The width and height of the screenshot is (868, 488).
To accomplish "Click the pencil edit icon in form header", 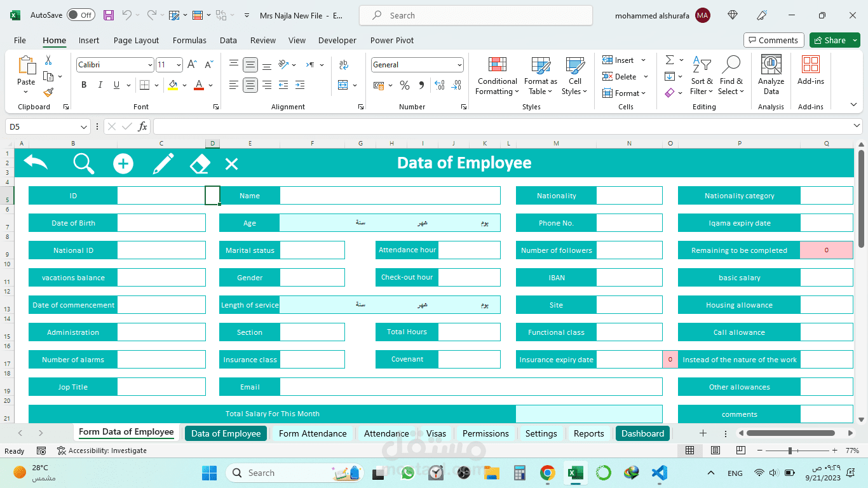I will click(163, 163).
